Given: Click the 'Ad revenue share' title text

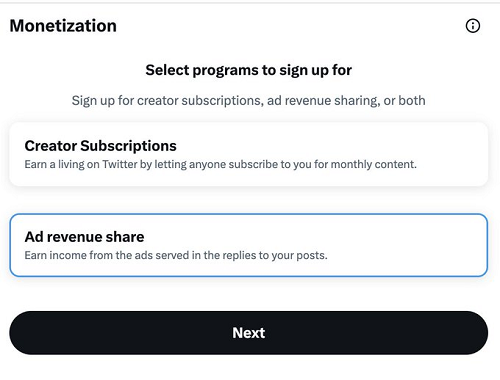Looking at the screenshot, I should click(84, 237).
